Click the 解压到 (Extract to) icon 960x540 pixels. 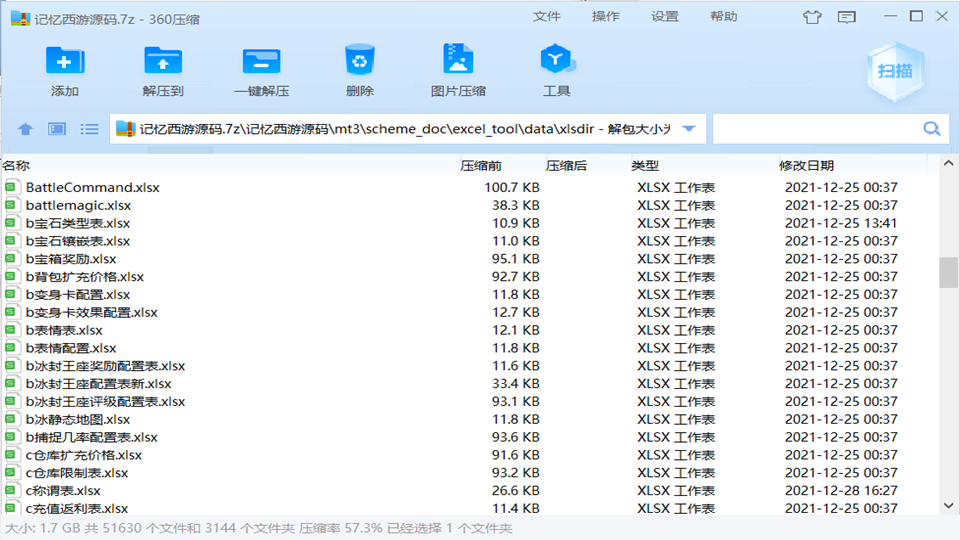(163, 61)
